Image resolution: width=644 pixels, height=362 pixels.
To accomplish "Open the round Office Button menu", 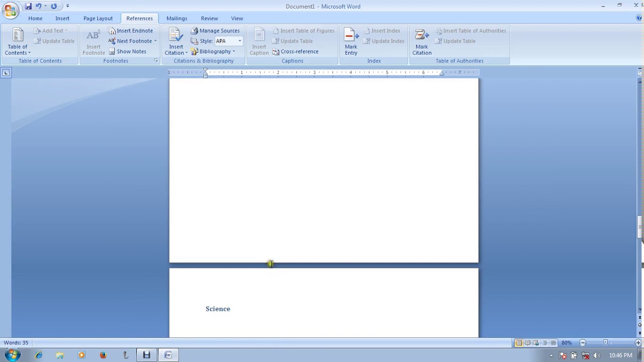I will [10, 10].
